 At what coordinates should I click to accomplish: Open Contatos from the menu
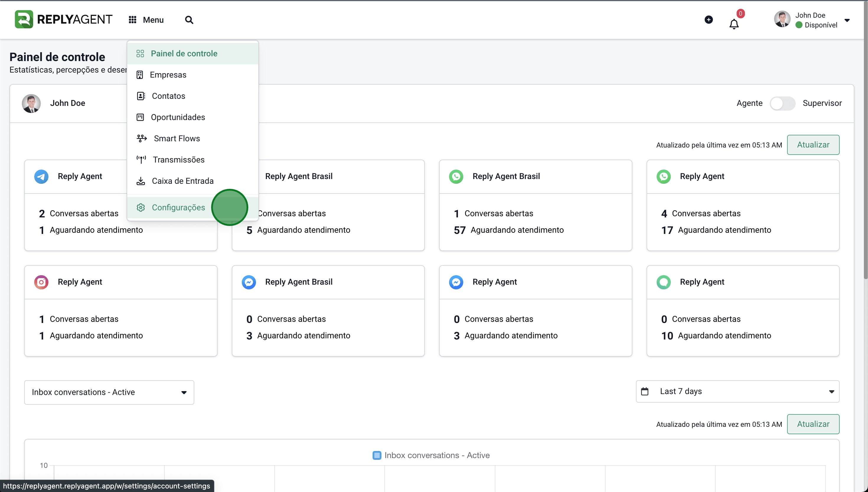(x=193, y=96)
